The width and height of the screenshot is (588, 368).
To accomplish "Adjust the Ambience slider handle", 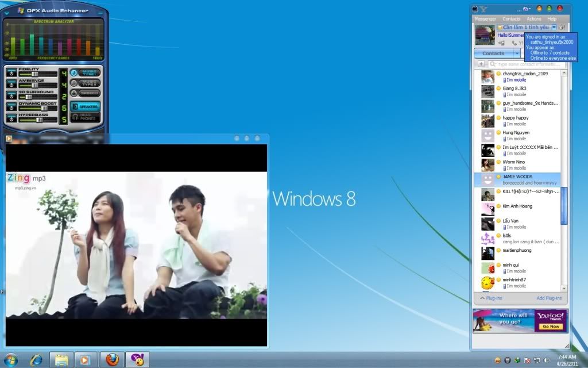I will [x=35, y=85].
